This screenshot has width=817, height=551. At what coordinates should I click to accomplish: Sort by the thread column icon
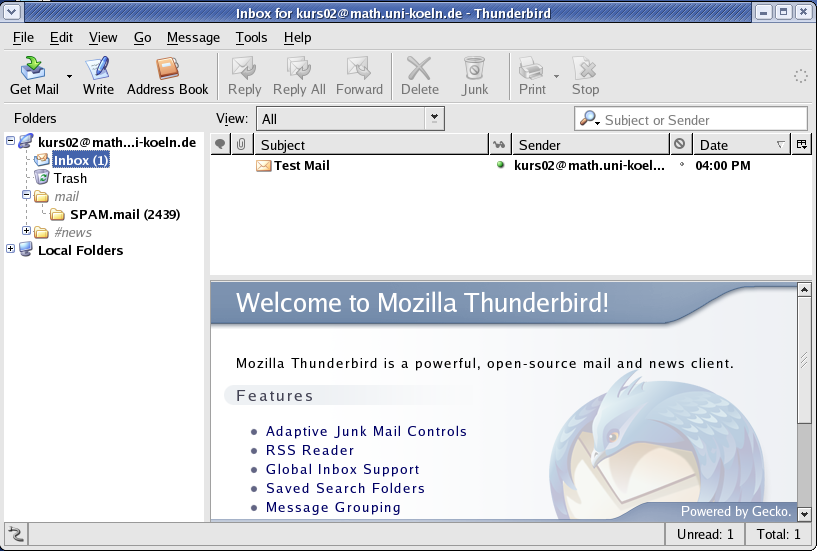(220, 144)
